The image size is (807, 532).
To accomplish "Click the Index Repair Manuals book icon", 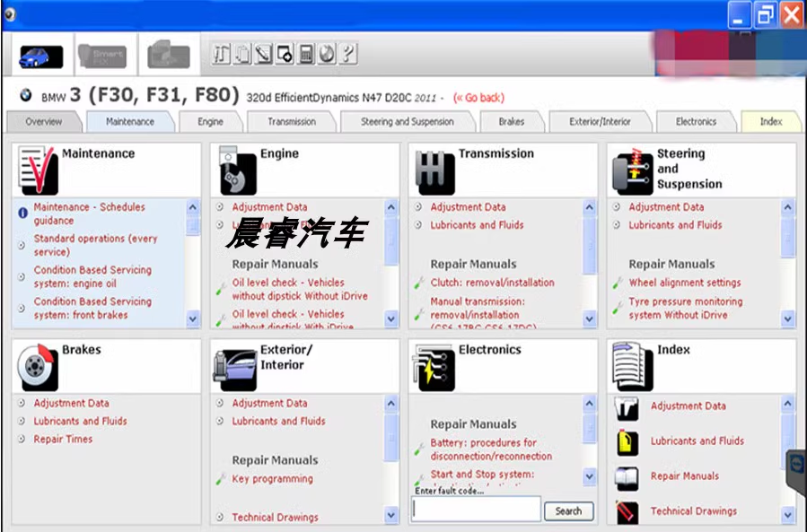I will pyautogui.click(x=627, y=478).
